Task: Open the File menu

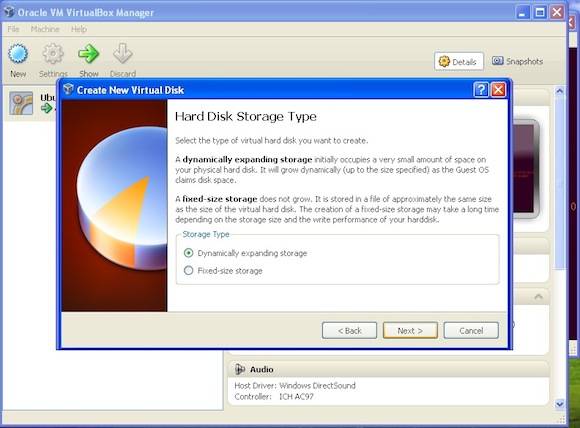Action: [x=13, y=29]
